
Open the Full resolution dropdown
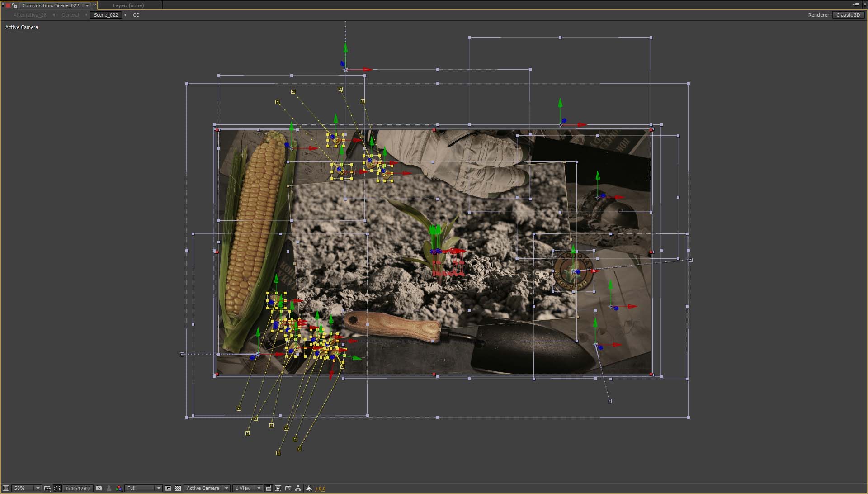(143, 489)
